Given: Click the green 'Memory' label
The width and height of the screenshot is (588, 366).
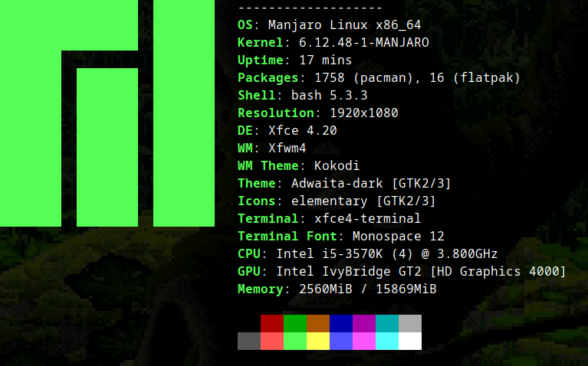Looking at the screenshot, I should (x=261, y=289).
